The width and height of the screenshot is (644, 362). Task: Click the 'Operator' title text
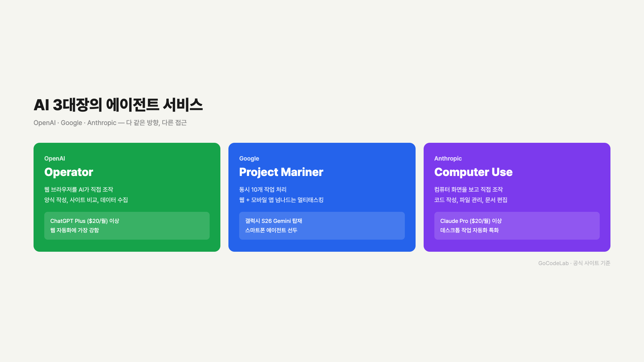point(68,172)
